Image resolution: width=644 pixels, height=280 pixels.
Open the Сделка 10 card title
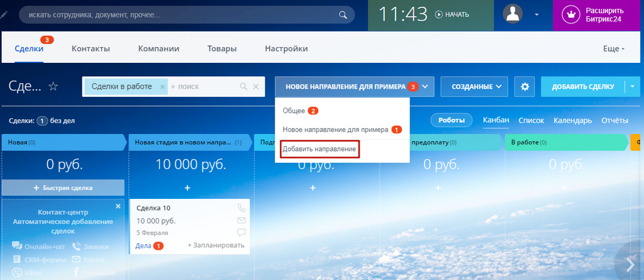[153, 208]
